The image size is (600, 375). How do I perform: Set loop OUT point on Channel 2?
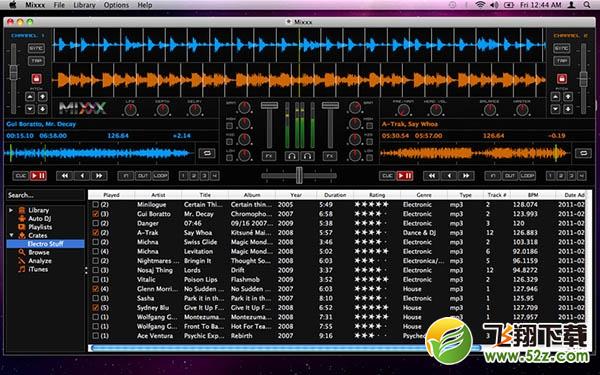point(510,176)
